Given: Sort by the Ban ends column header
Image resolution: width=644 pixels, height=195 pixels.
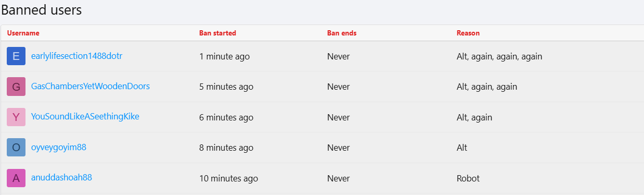Looking at the screenshot, I should click(x=342, y=33).
